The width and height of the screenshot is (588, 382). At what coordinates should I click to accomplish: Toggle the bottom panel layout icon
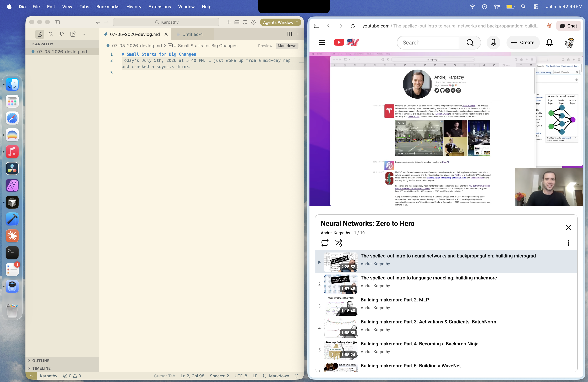[x=237, y=22]
